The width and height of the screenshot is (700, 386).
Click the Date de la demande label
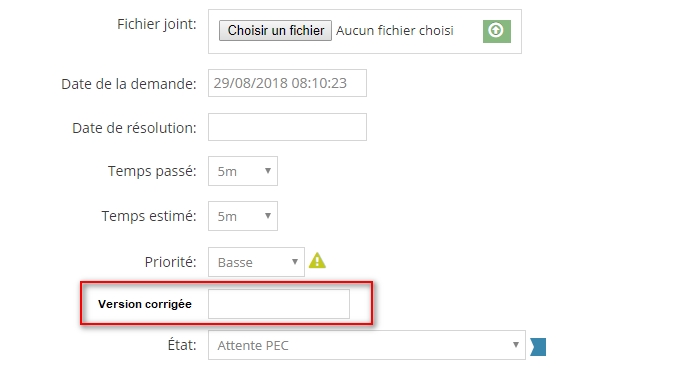click(x=129, y=84)
